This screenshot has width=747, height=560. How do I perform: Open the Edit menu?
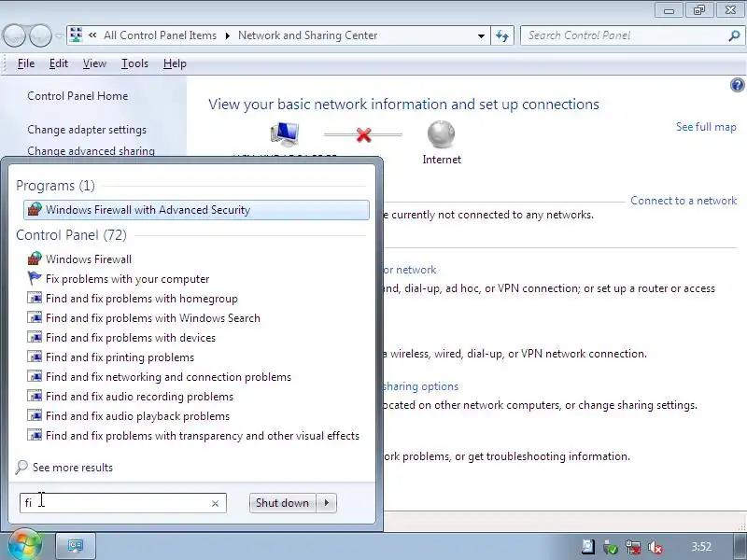(x=59, y=63)
